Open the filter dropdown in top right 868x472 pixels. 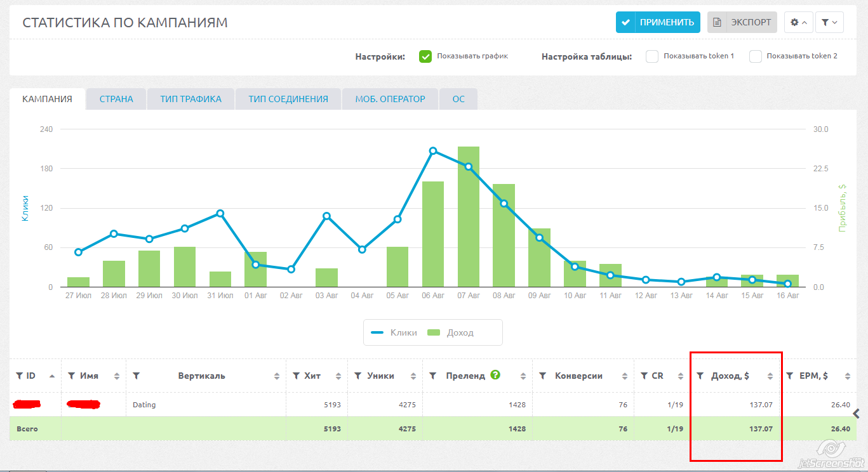(x=829, y=22)
